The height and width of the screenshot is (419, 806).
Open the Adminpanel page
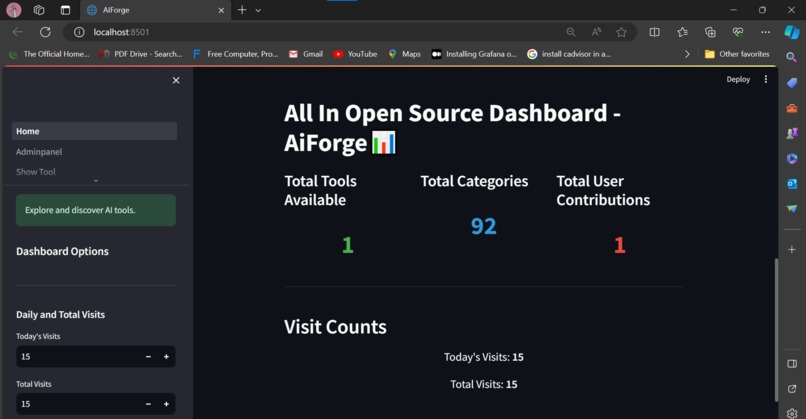(39, 152)
